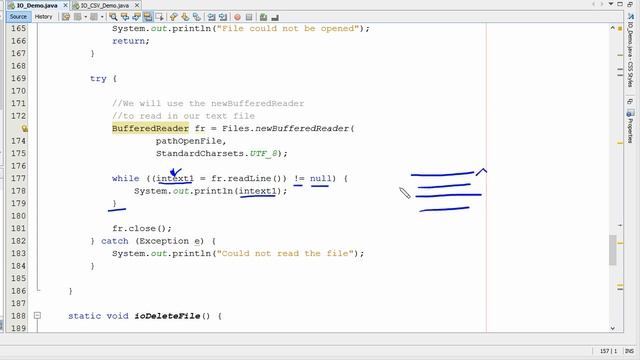Click the scroll documents right arrow
Image resolution: width=640 pixels, height=360 pixels.
coord(602,4)
